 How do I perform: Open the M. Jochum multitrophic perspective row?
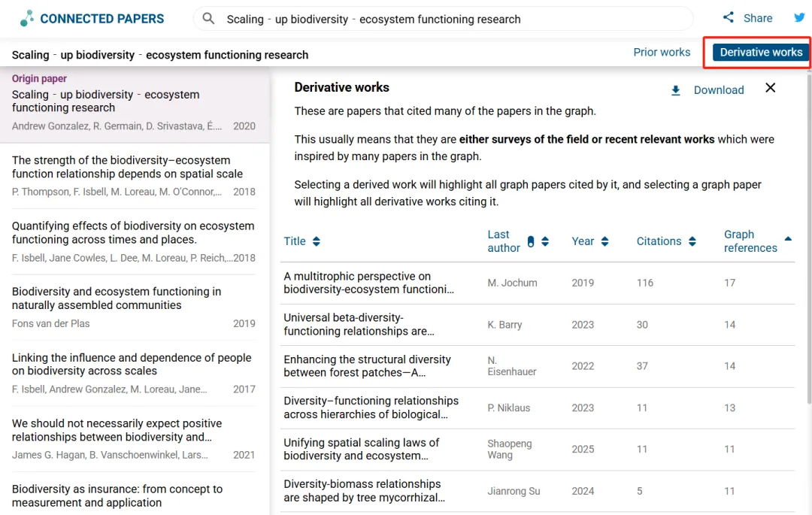coord(368,283)
